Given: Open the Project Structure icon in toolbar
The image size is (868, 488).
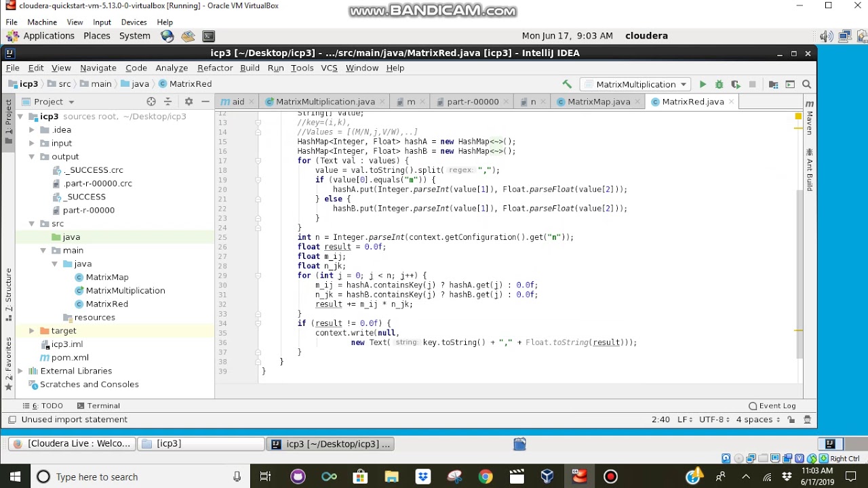Looking at the screenshot, I should click(x=773, y=84).
